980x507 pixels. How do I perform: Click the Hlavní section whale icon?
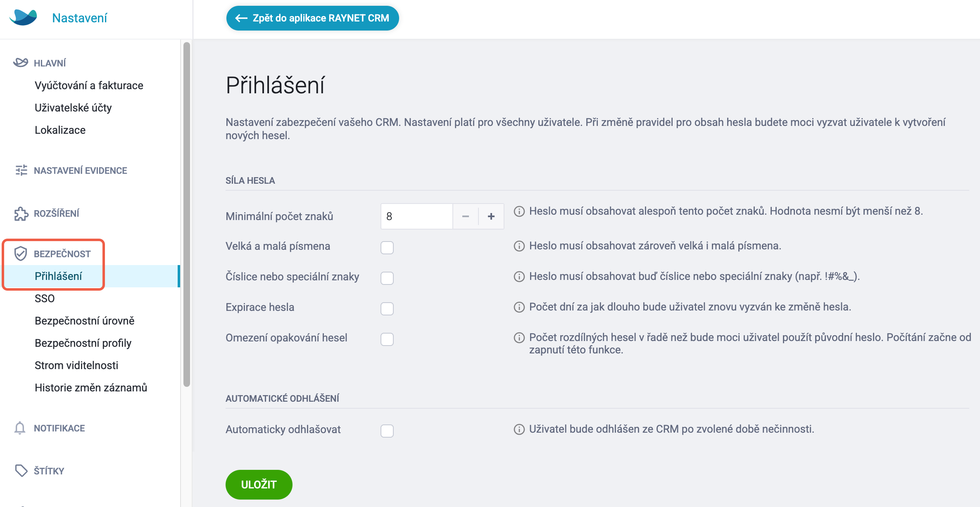coord(21,62)
